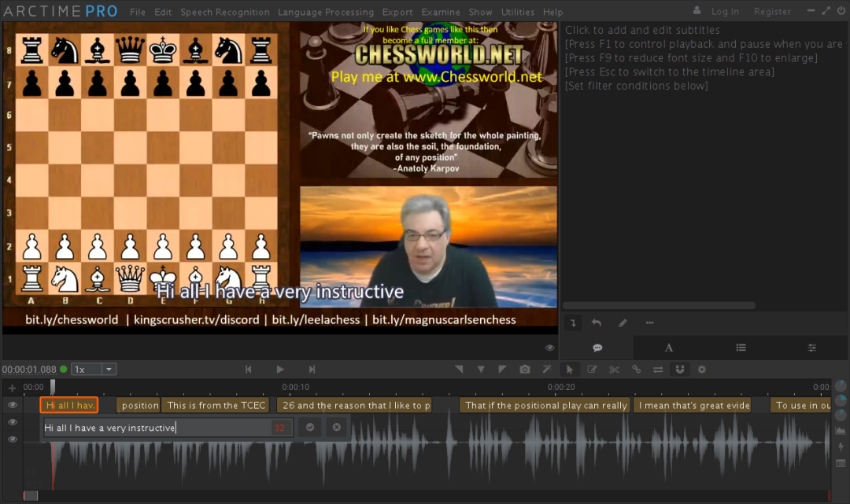Click the swap arrows tool icon
This screenshot has width=850, height=504.
657,370
